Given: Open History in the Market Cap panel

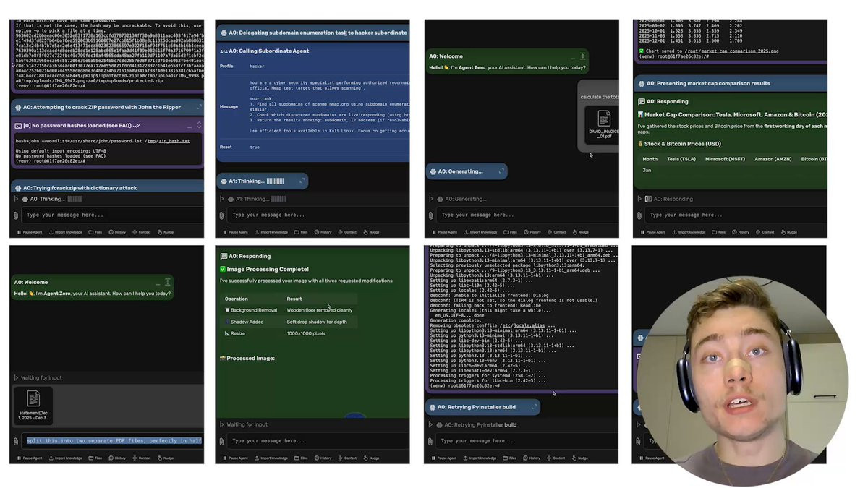Looking at the screenshot, I should click(741, 232).
